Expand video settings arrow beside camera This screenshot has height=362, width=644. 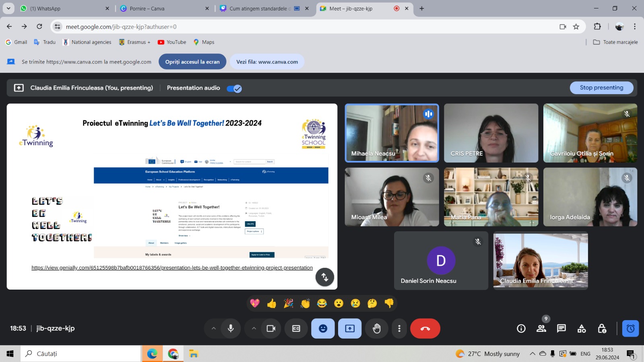[254, 329]
